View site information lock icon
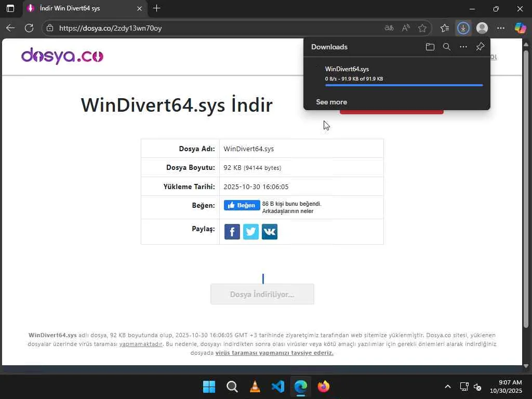This screenshot has height=399, width=532. 50,28
